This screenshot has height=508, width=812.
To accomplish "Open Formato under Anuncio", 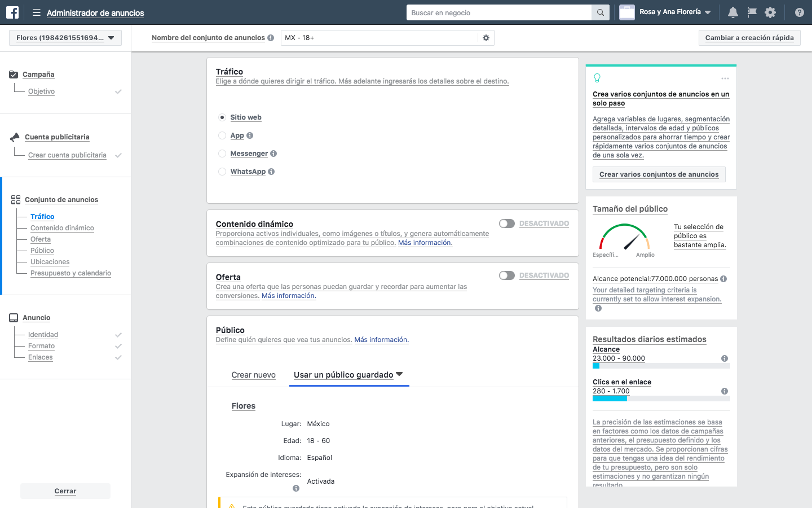I will coord(42,346).
